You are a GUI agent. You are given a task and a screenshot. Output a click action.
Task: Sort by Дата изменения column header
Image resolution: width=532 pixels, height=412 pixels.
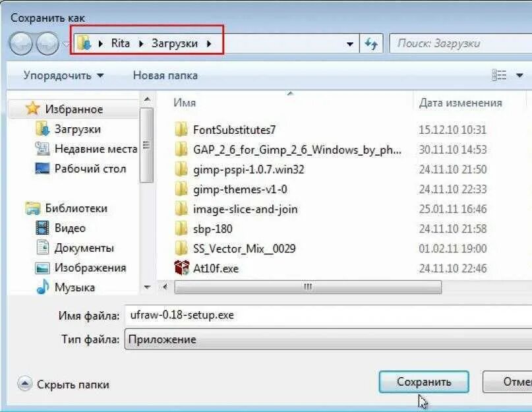click(460, 102)
